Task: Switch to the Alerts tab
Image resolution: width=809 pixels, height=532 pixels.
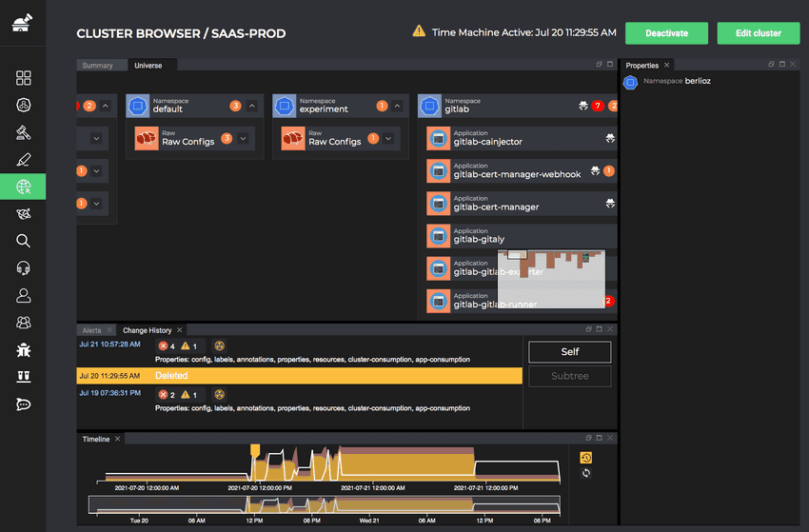Action: coord(91,330)
